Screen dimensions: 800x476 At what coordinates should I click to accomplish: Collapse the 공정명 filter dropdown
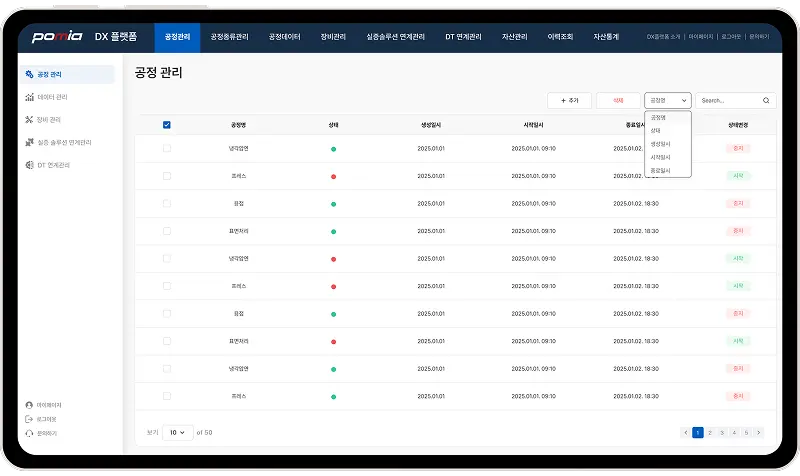click(667, 101)
